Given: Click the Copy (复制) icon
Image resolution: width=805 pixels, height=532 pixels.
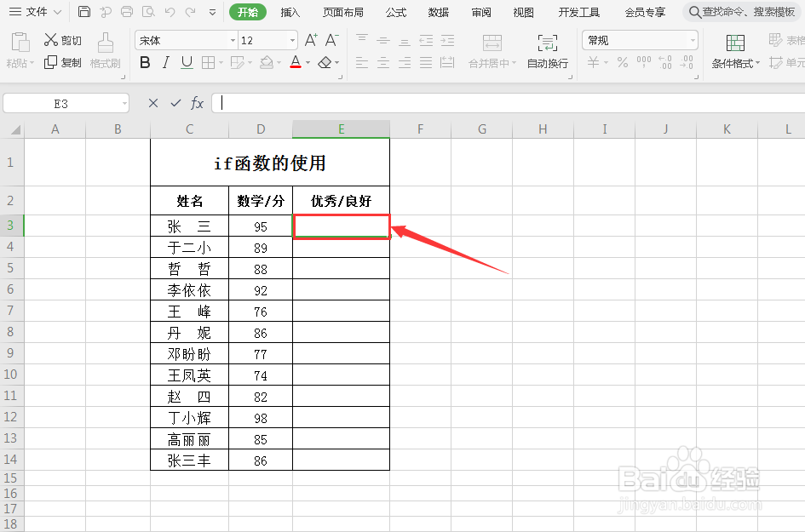Looking at the screenshot, I should point(62,61).
